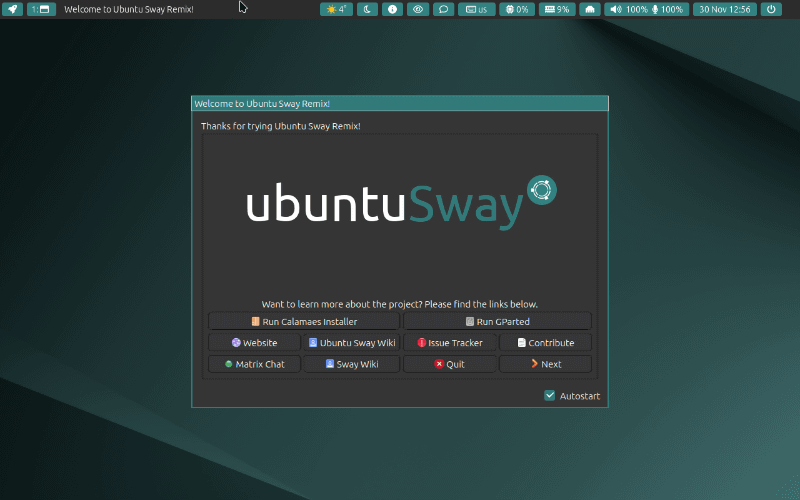Click the network status icon in bar
The width and height of the screenshot is (800, 500).
pyautogui.click(x=590, y=9)
